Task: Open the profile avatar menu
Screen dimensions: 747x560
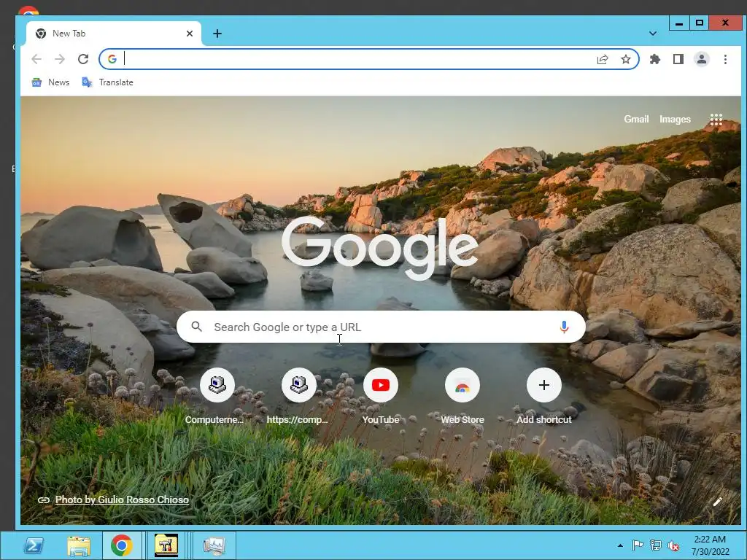Action: [702, 59]
